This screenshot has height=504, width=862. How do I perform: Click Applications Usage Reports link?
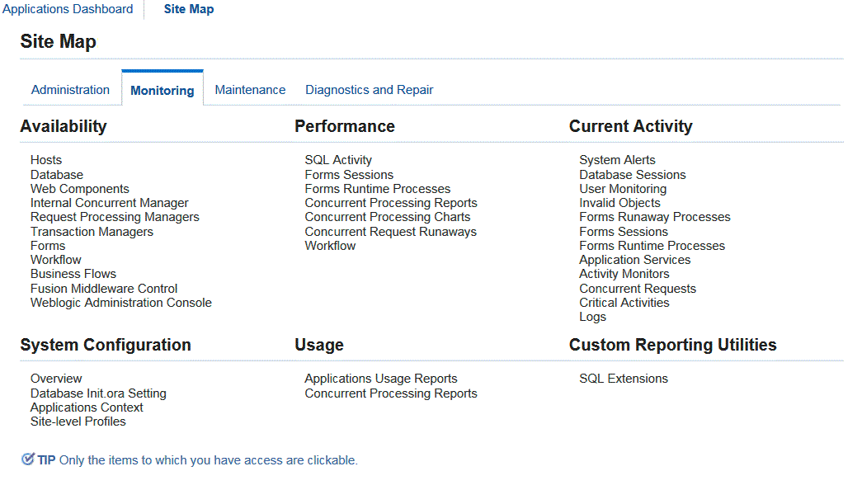381,379
